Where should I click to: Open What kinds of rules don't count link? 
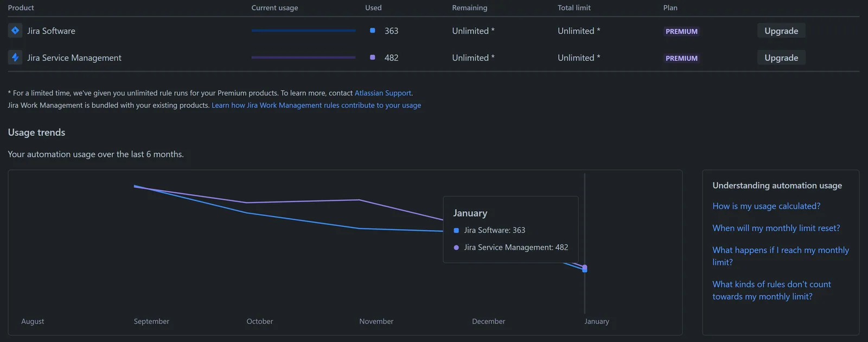pos(771,290)
